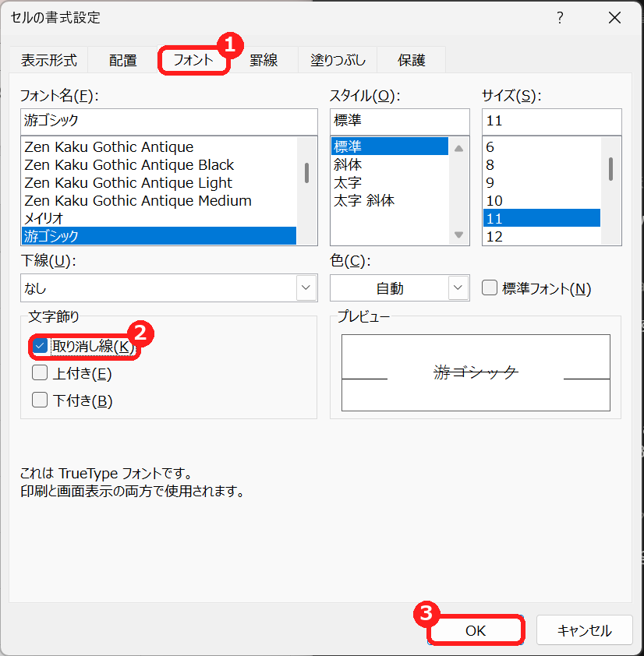Uncheck the 取り消し線 checkbox
This screenshot has width=644, height=656.
pos(40,346)
